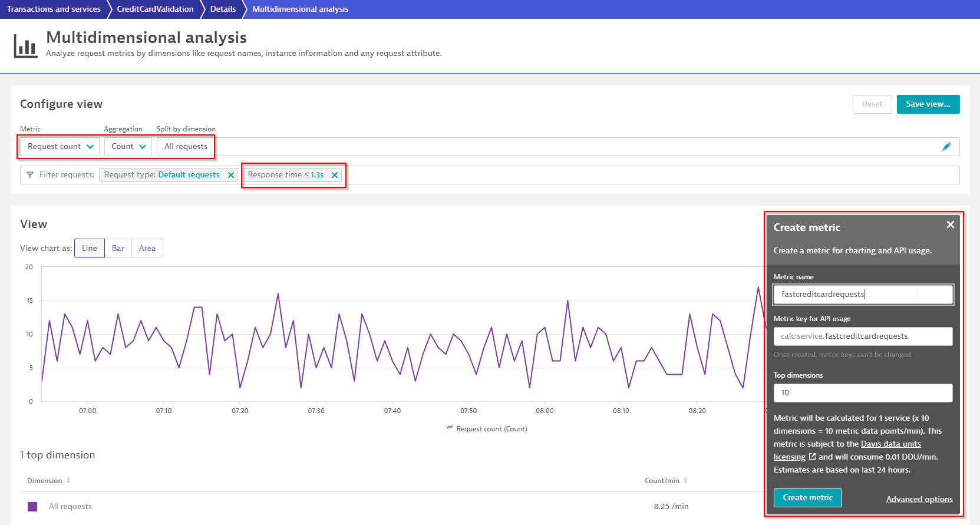Open the Advanced options link

[x=919, y=499]
